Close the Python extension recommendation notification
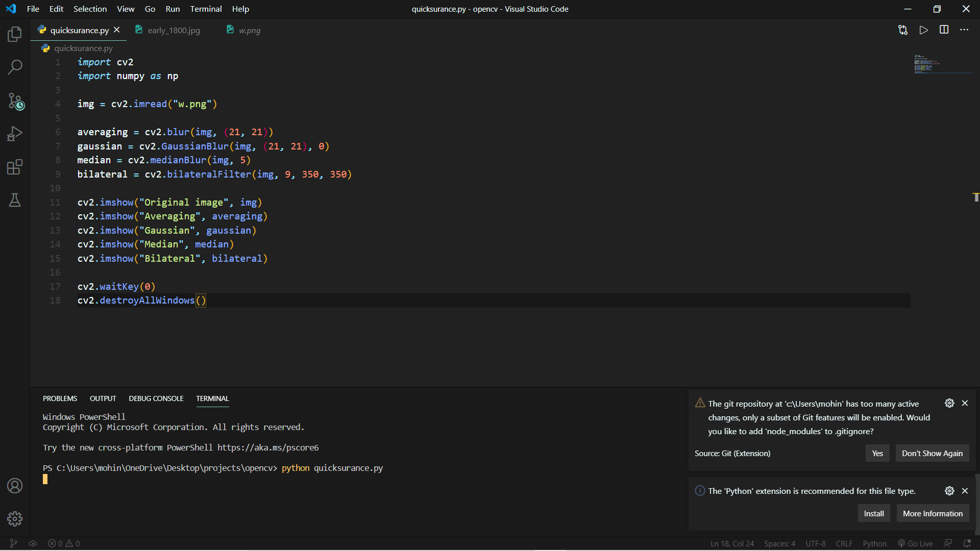This screenshot has width=980, height=551. click(965, 491)
